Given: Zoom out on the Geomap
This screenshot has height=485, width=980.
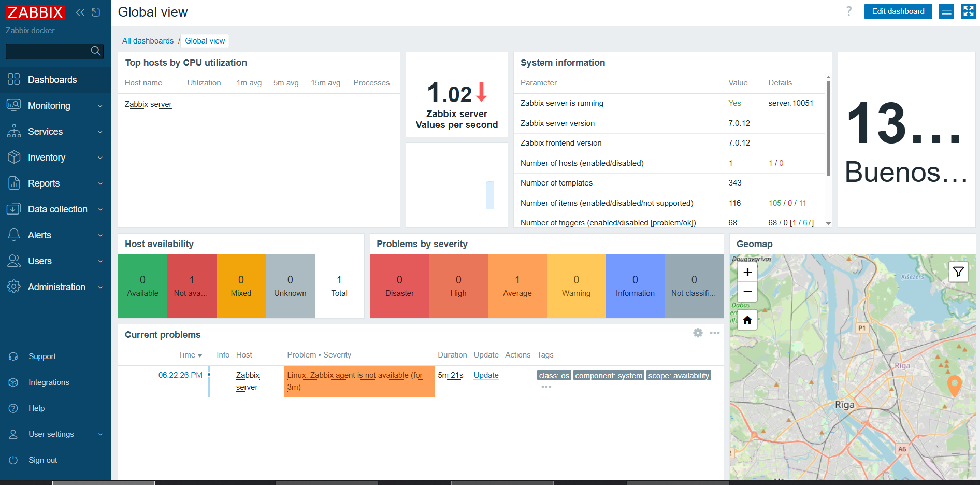Looking at the screenshot, I should click(747, 292).
